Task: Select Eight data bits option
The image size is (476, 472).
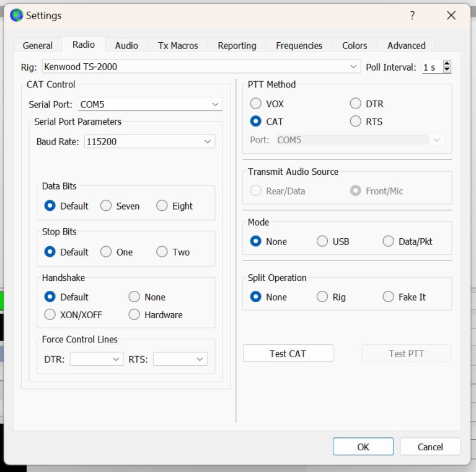Action: pyautogui.click(x=162, y=206)
